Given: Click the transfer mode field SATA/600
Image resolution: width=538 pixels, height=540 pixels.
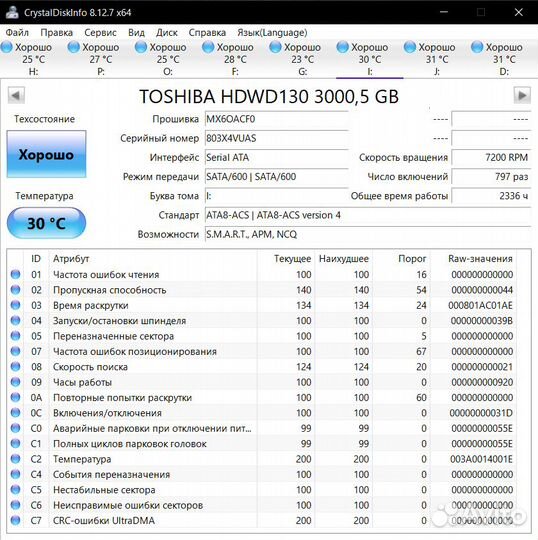Looking at the screenshot, I should [277, 177].
